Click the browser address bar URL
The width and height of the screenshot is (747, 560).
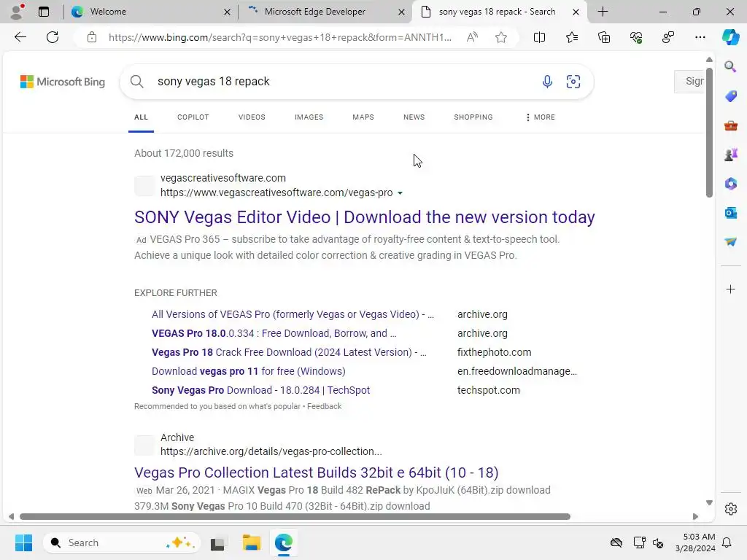pos(279,37)
